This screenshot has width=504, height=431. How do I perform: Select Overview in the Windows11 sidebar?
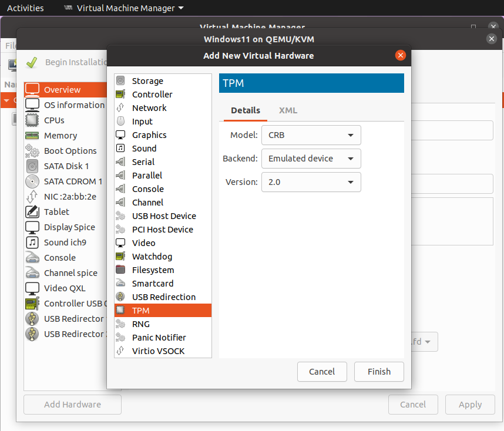(66, 90)
